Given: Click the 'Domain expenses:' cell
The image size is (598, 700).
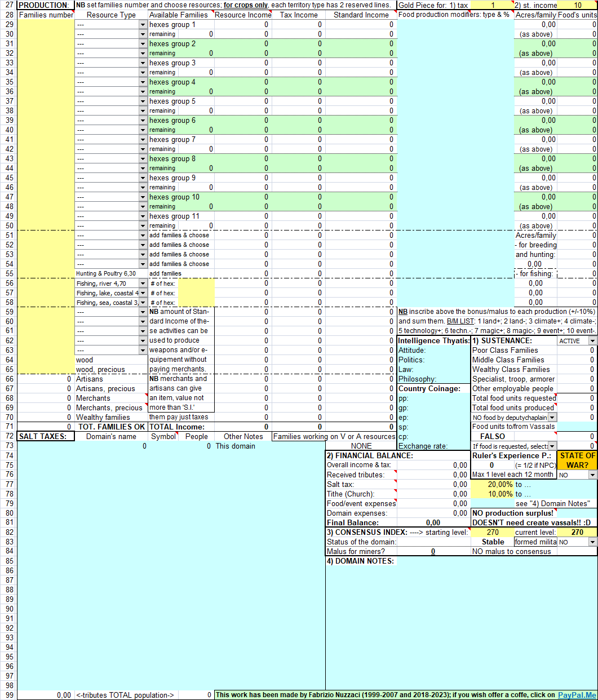Looking at the screenshot, I should point(361,513).
